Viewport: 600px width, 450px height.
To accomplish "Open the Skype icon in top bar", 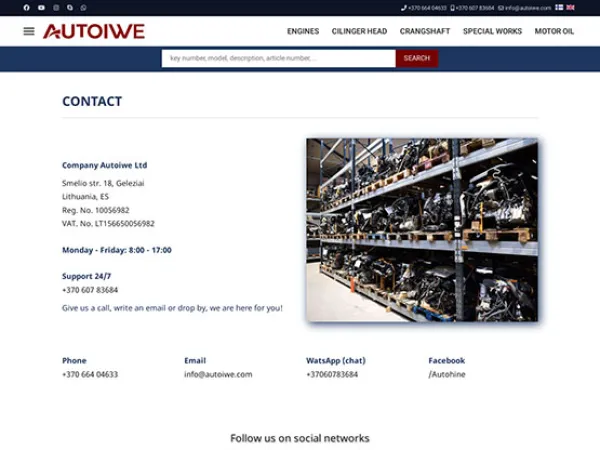I will 70,8.
